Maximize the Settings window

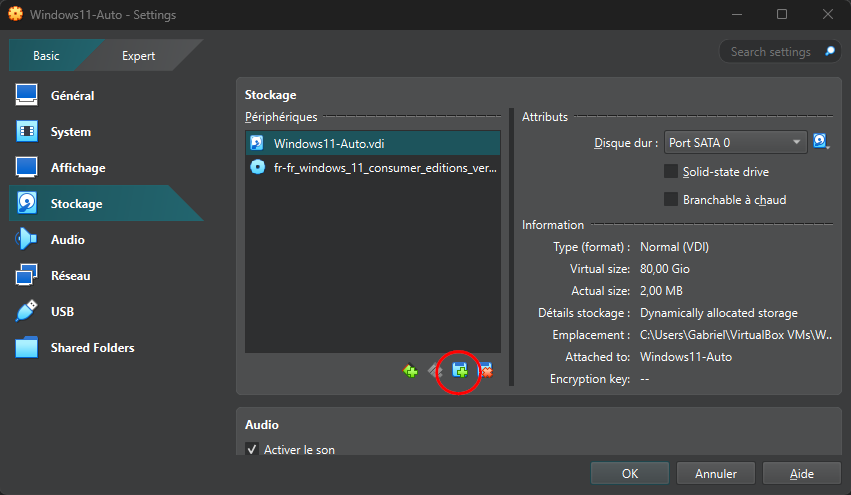coord(782,14)
